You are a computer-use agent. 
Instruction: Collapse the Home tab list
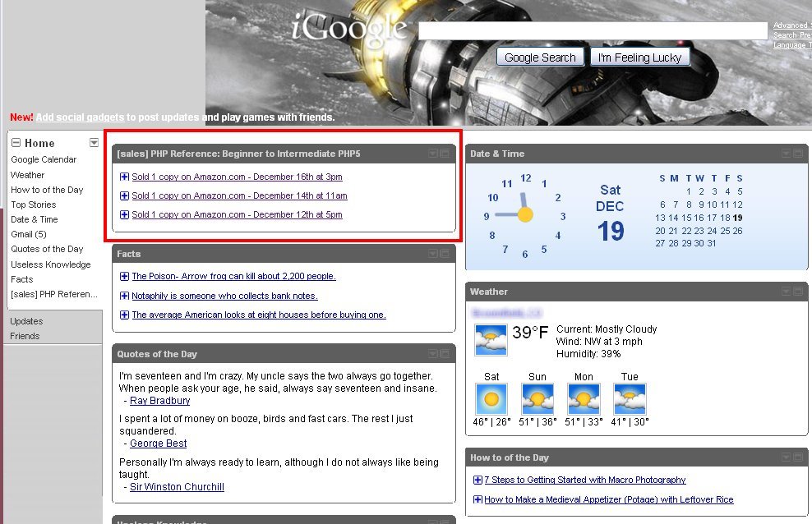tap(16, 143)
